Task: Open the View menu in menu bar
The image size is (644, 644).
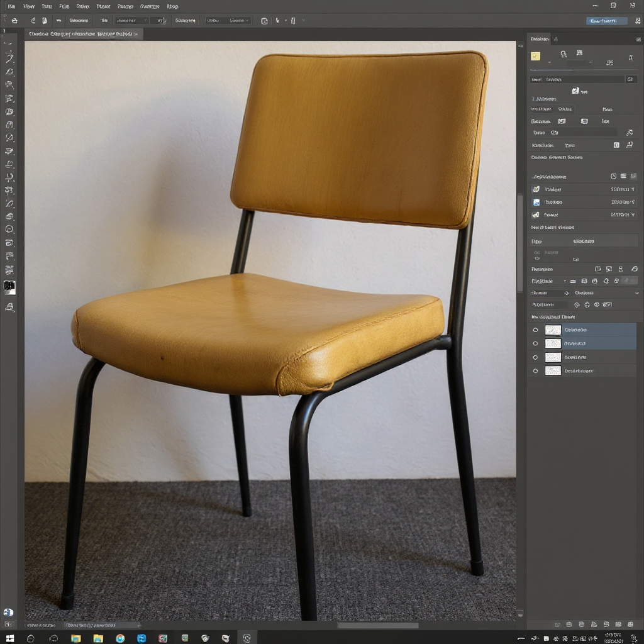Action: 29,6
